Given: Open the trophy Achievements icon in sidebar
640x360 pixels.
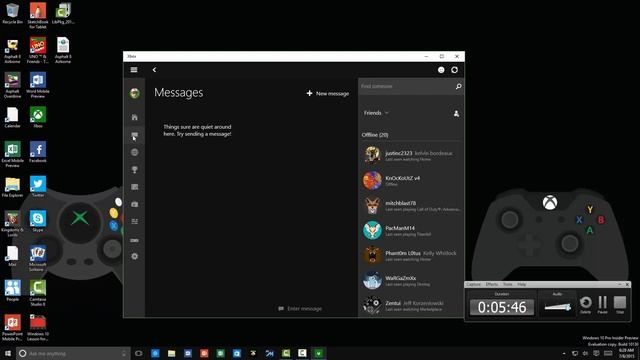Looking at the screenshot, I should tap(135, 170).
